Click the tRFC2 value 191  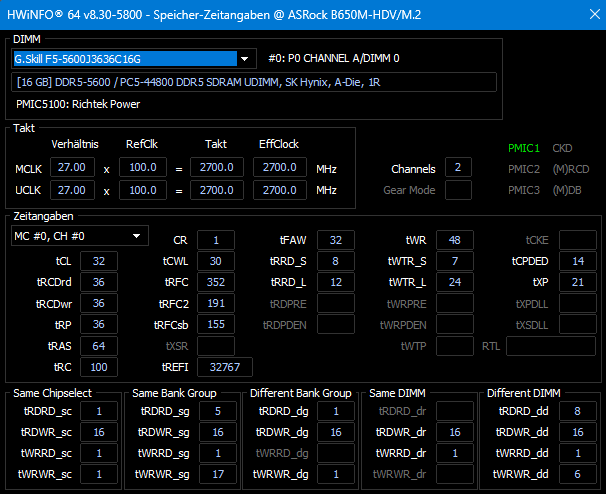click(x=216, y=303)
